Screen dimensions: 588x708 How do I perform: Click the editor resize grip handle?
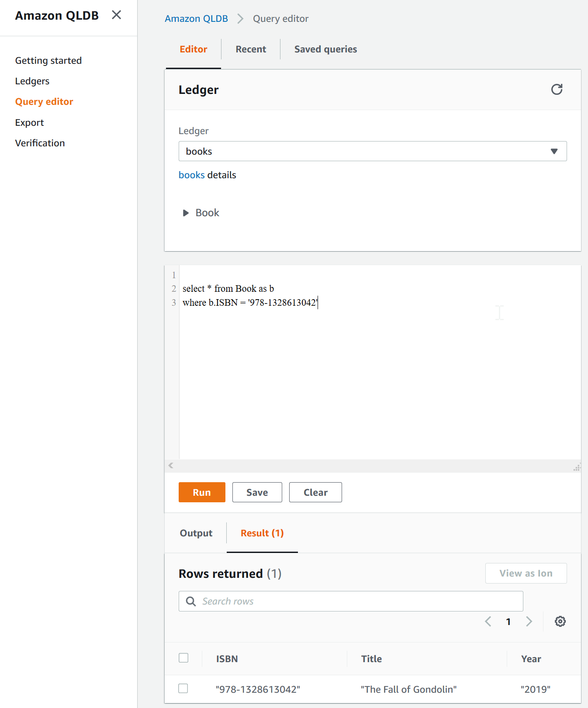(x=577, y=467)
